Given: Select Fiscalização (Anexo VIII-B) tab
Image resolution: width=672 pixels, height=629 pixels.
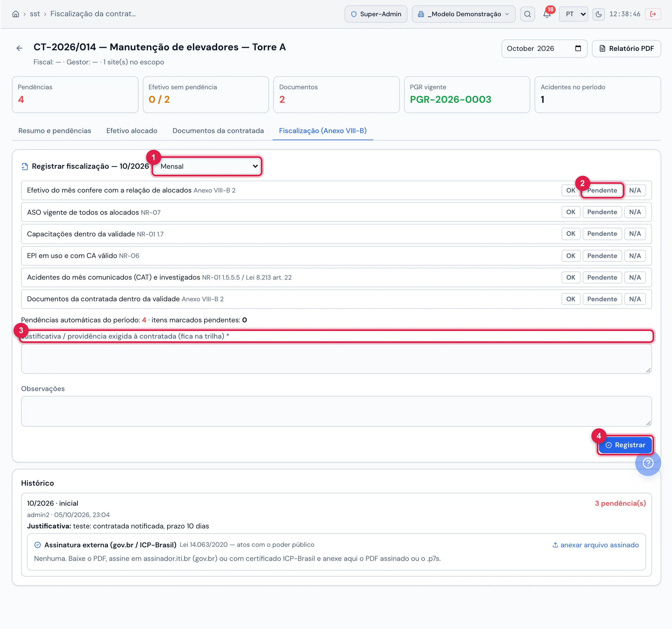Looking at the screenshot, I should point(322,131).
